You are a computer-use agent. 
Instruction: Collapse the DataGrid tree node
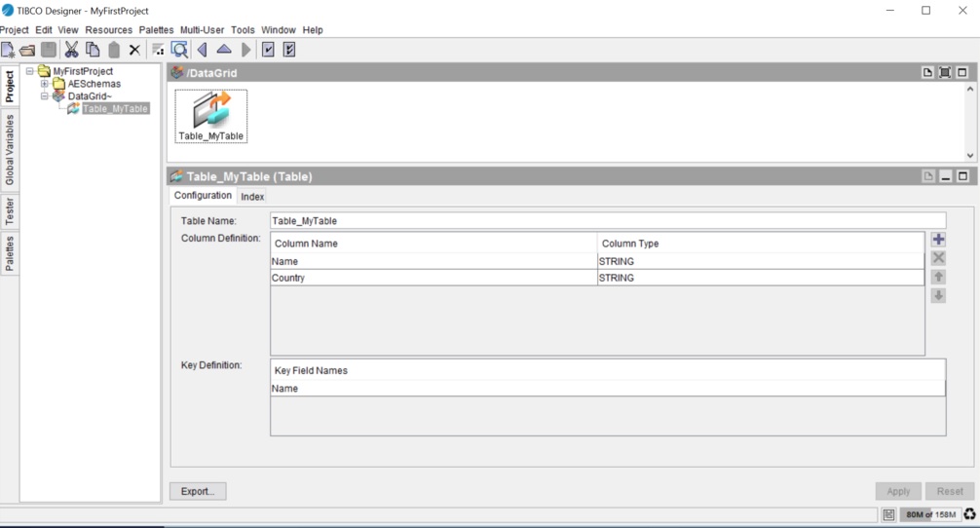point(44,96)
